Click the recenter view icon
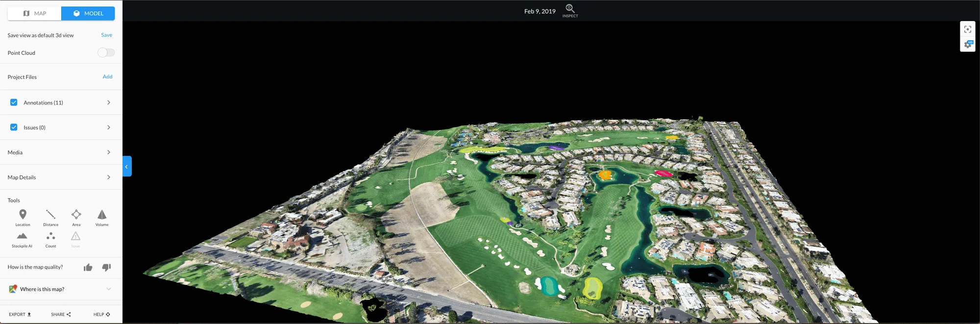The width and height of the screenshot is (980, 324). click(x=967, y=29)
